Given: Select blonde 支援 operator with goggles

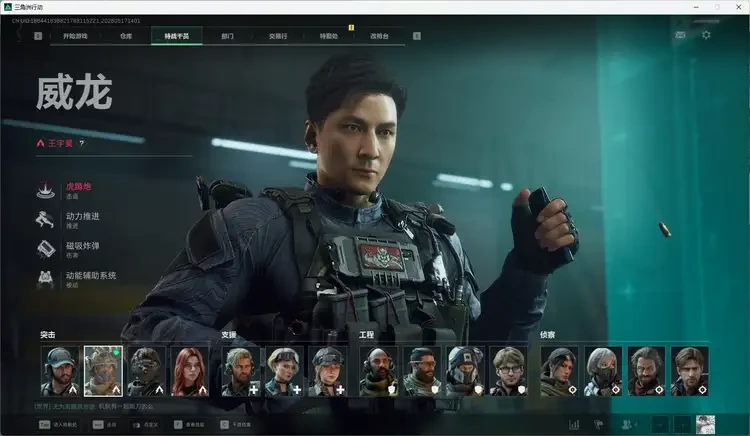Looking at the screenshot, I should [284, 371].
